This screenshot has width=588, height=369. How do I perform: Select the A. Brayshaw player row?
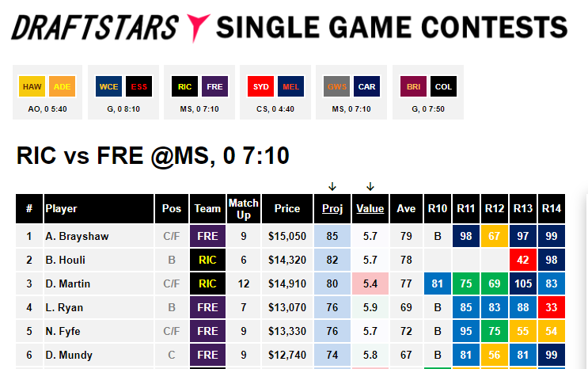290,236
